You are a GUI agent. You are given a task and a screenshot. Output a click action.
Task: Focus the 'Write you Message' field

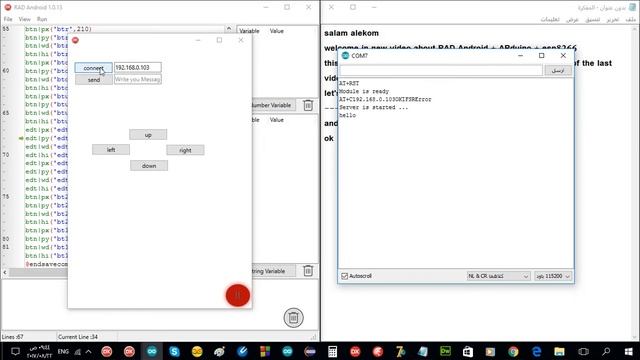point(138,79)
